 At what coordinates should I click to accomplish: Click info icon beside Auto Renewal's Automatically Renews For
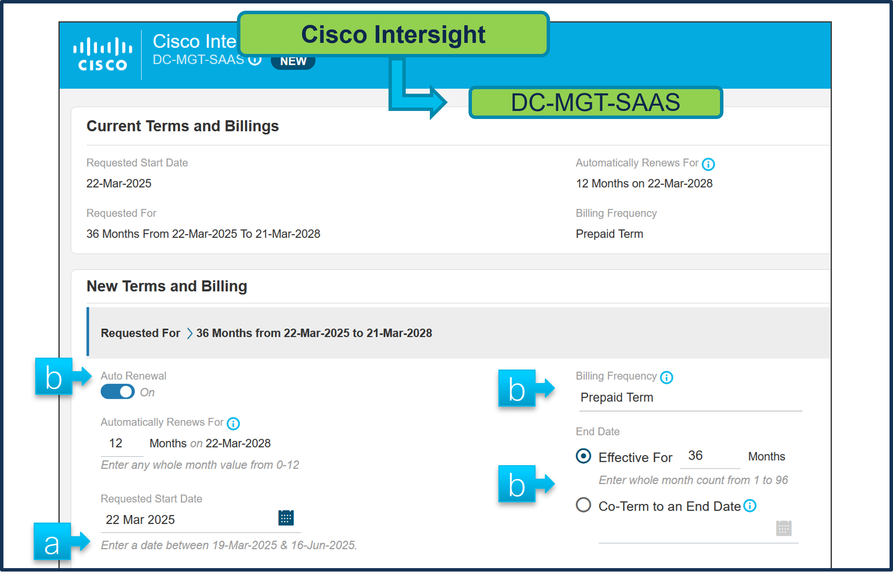click(x=233, y=423)
